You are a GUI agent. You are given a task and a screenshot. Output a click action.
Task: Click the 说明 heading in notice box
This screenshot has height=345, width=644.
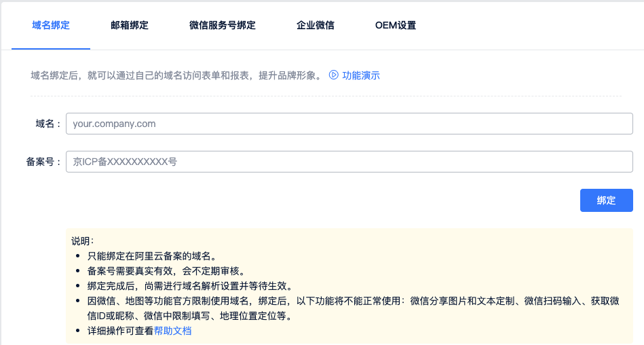[83, 241]
